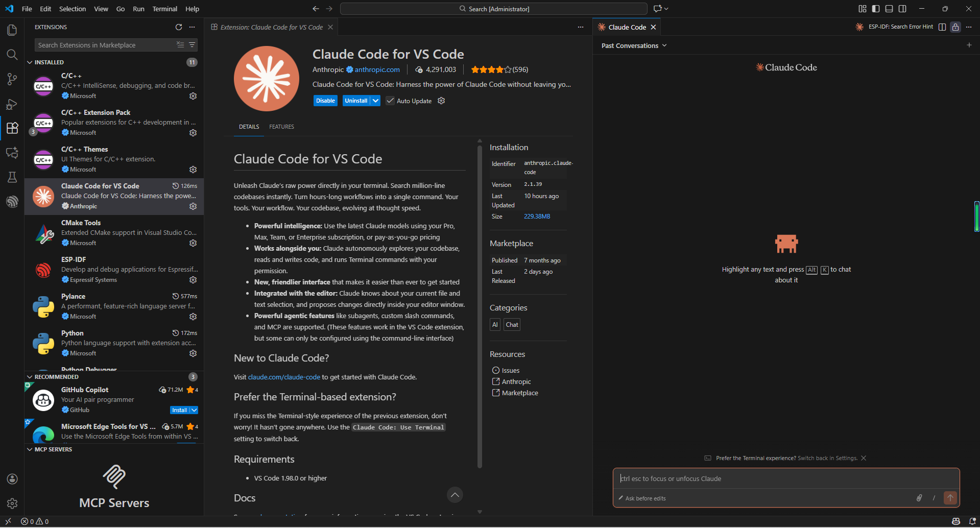The image size is (980, 528).
Task: Open manage gear for ESP-IDF extension
Action: pyautogui.click(x=193, y=280)
